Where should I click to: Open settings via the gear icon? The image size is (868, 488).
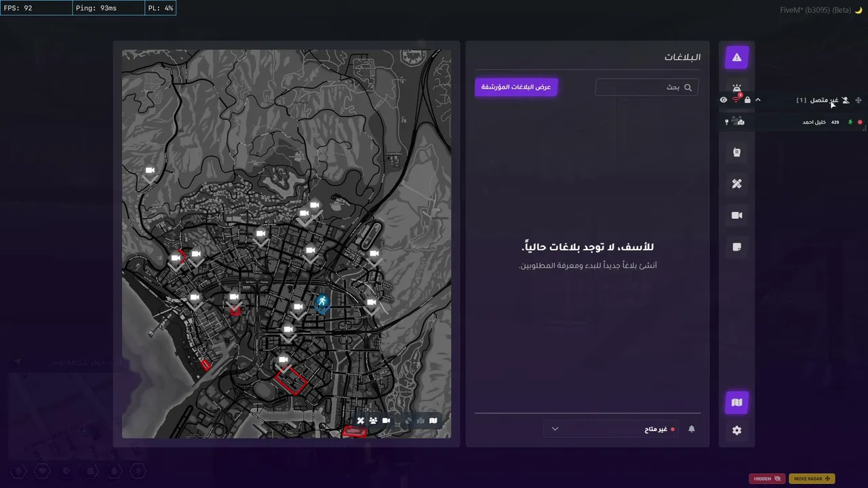[736, 430]
